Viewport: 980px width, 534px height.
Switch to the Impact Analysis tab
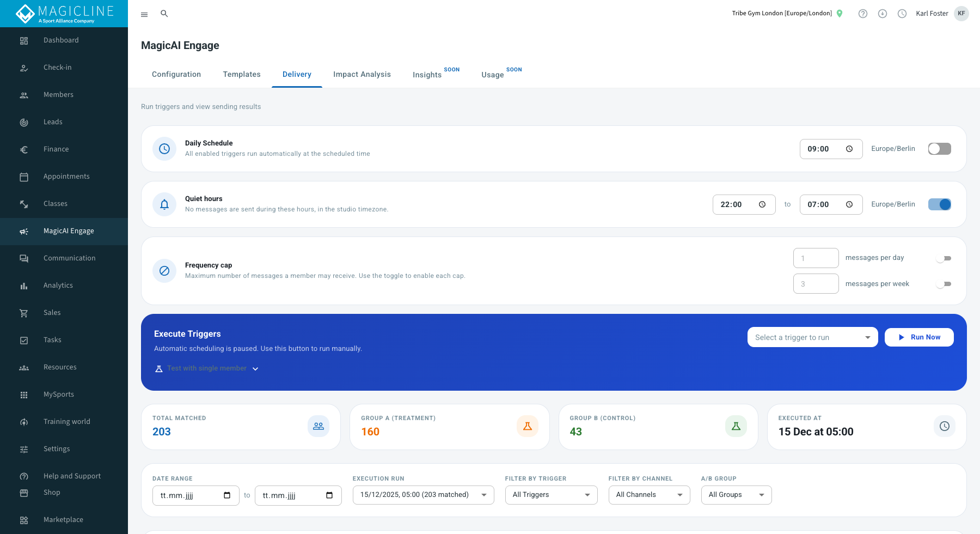tap(362, 75)
